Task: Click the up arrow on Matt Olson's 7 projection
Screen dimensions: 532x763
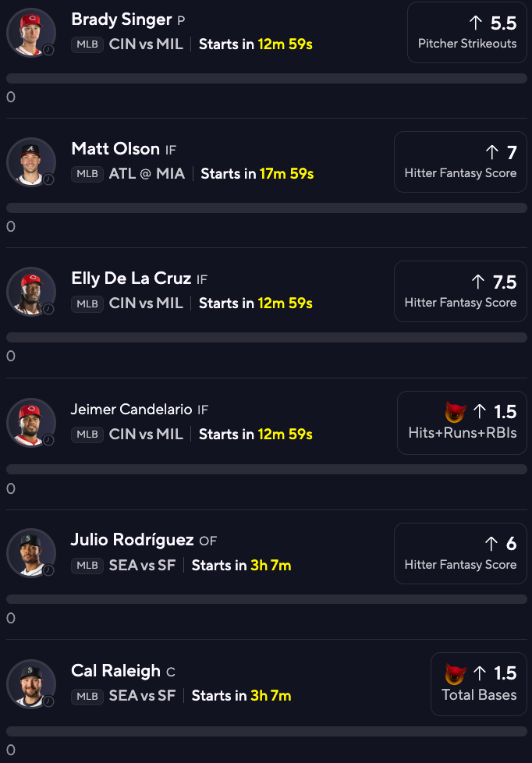Action: [x=492, y=152]
